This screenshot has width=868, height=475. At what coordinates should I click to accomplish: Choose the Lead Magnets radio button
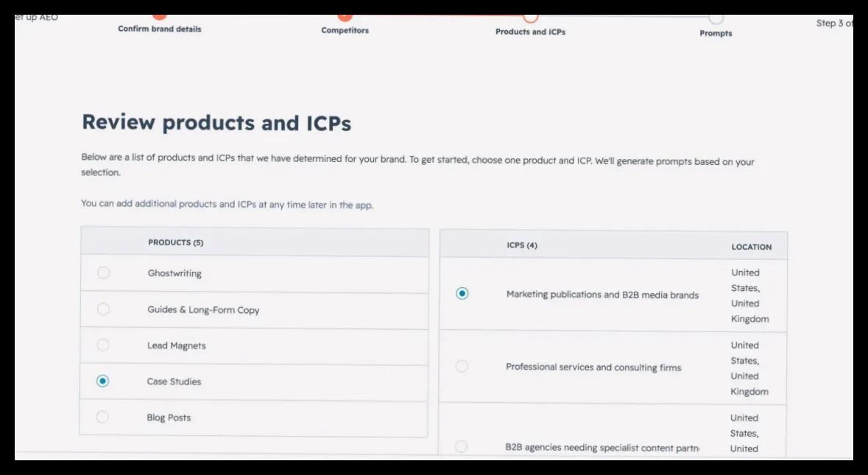coord(103,345)
